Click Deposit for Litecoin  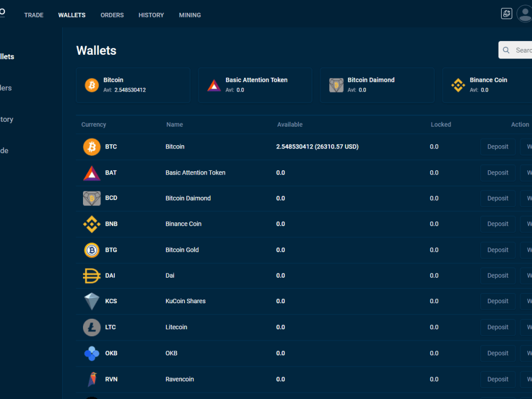(x=498, y=327)
